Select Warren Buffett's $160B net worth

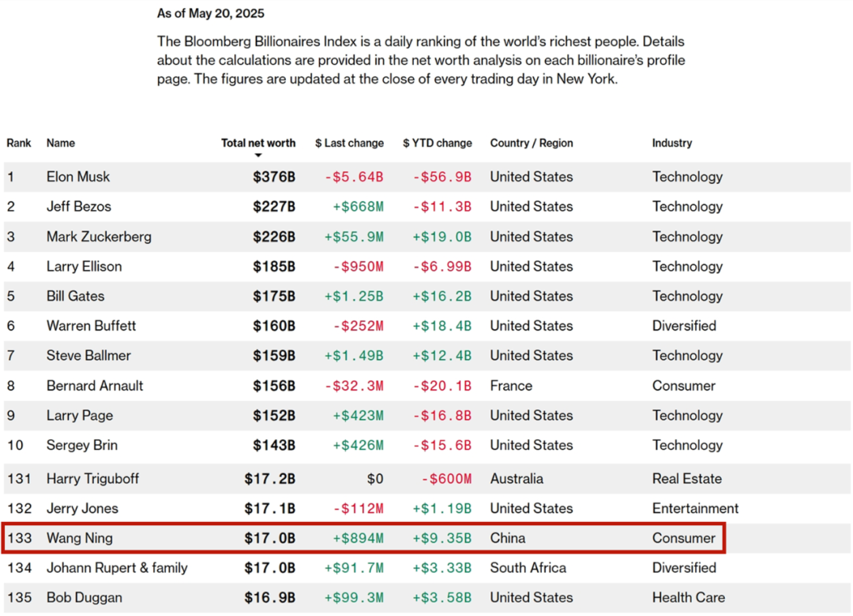[274, 326]
